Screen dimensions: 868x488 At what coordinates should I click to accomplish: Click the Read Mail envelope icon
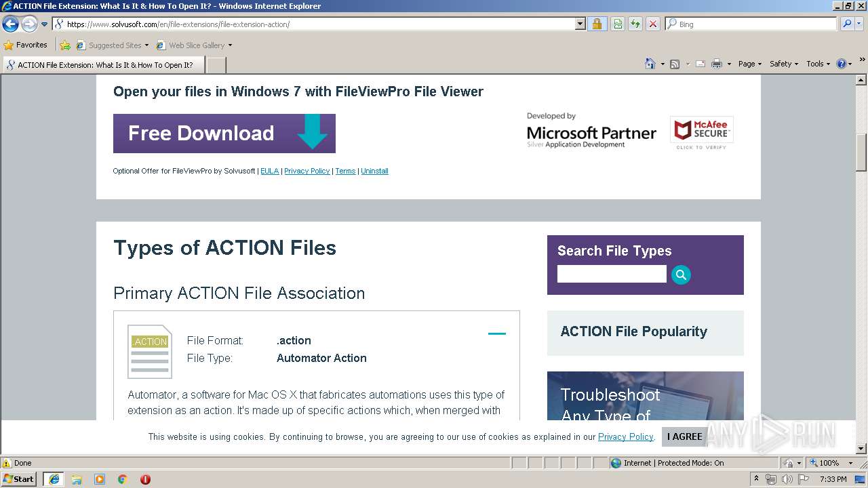[x=701, y=64]
